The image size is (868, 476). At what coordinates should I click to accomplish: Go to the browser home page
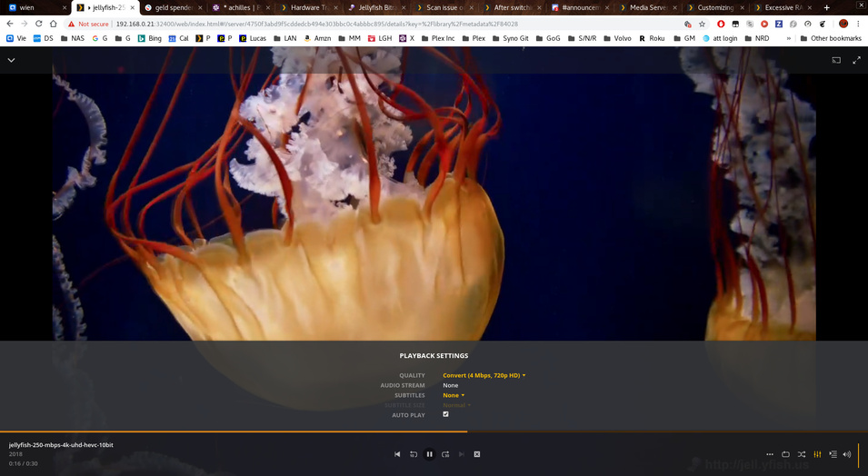click(53, 24)
